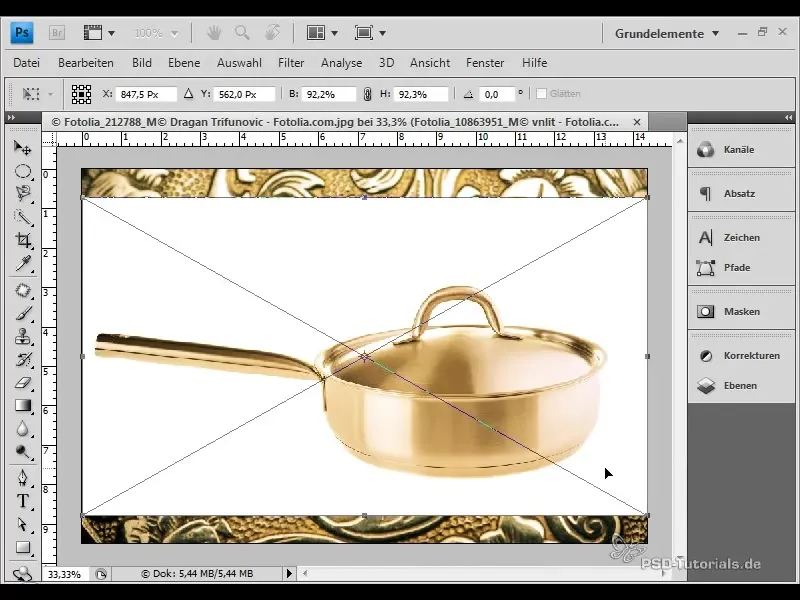Open the Auswahl menu
The height and width of the screenshot is (600, 800).
click(239, 63)
